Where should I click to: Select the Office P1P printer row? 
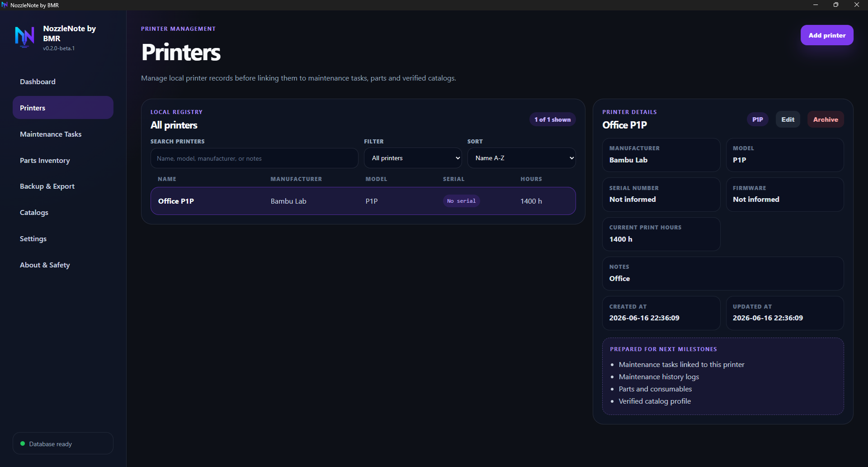[x=363, y=201]
